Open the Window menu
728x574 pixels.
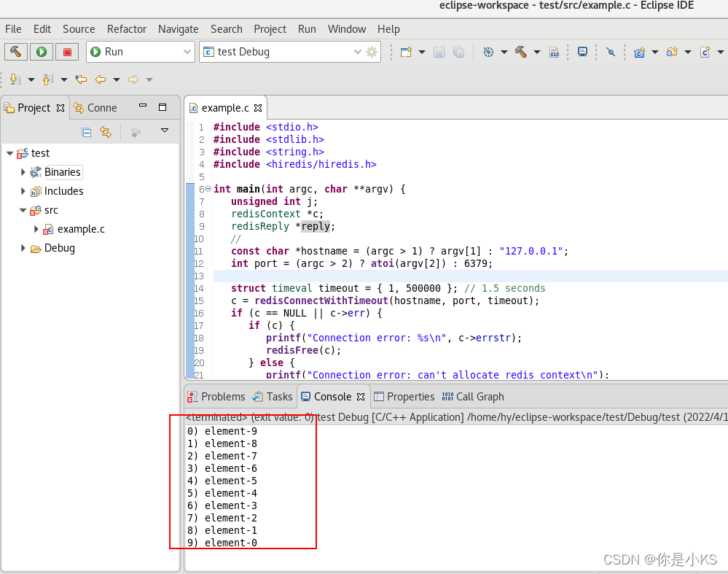[x=347, y=29]
